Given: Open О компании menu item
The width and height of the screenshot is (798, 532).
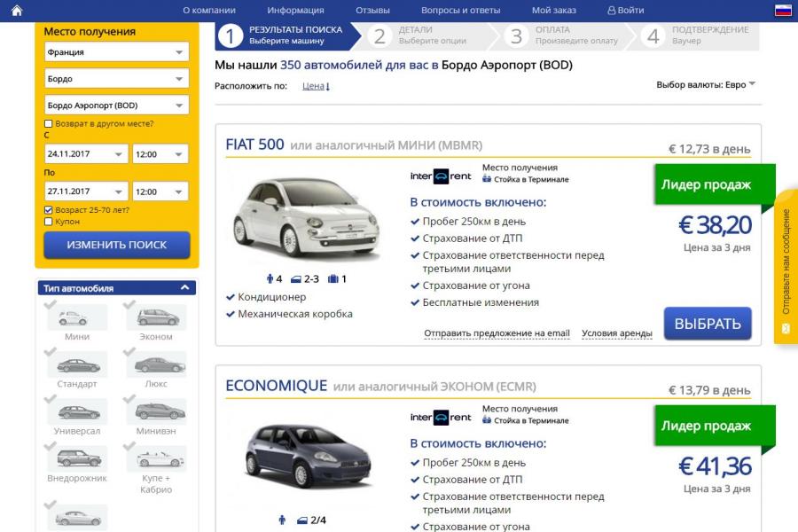Looking at the screenshot, I should 209,10.
